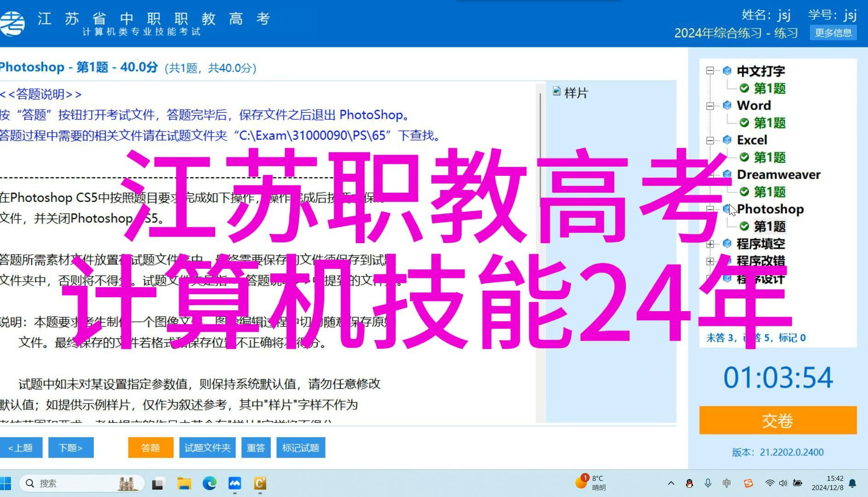Screen dimensions: 868x497
Task: Go to previous question 上题
Action: [21, 448]
